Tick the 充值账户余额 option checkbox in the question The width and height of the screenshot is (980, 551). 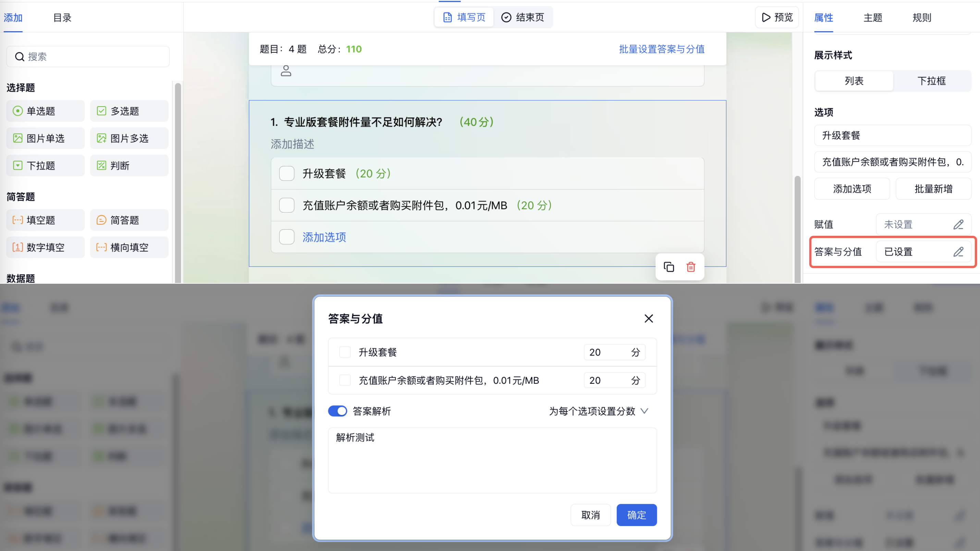[287, 206]
